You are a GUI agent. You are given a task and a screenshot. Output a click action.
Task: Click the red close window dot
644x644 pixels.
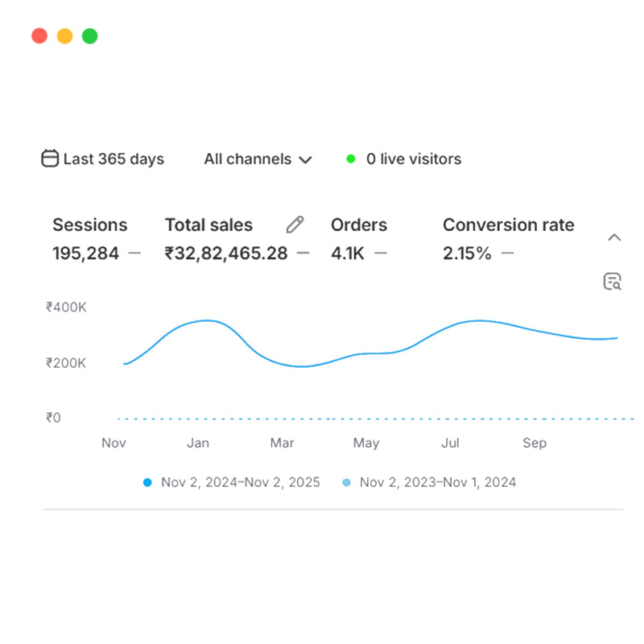[39, 36]
